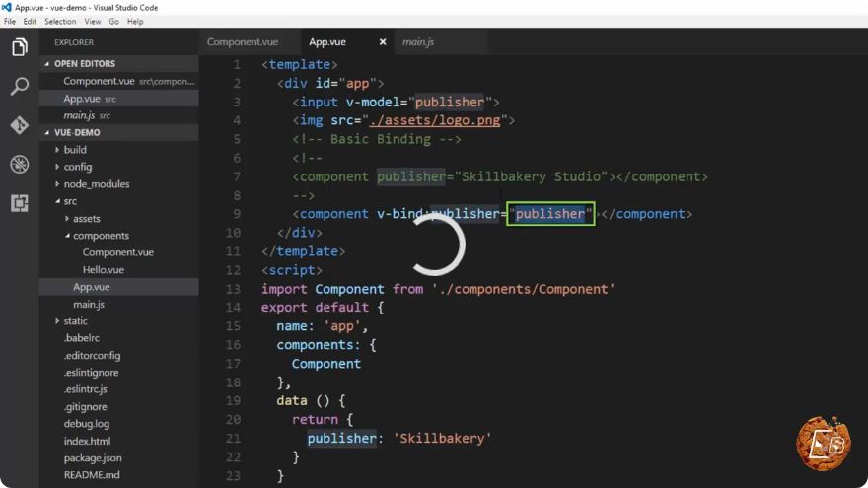868x488 pixels.
Task: Open the Extensions view icon
Action: [20, 203]
